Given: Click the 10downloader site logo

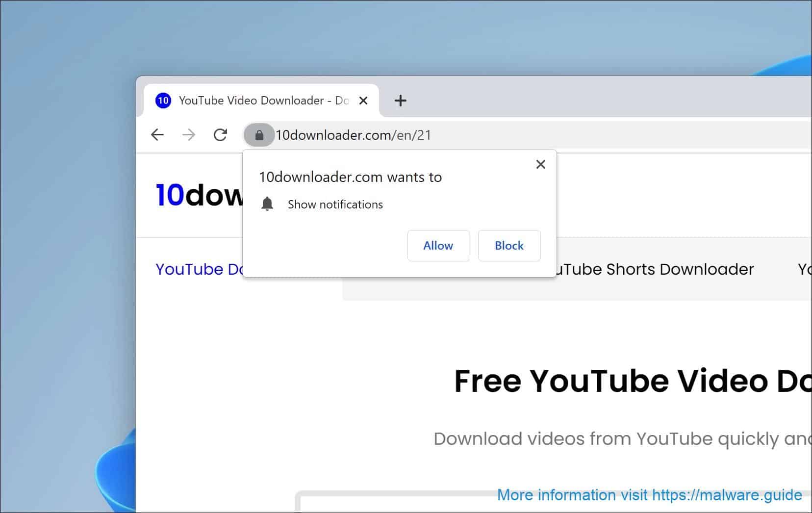Looking at the screenshot, I should [196, 195].
